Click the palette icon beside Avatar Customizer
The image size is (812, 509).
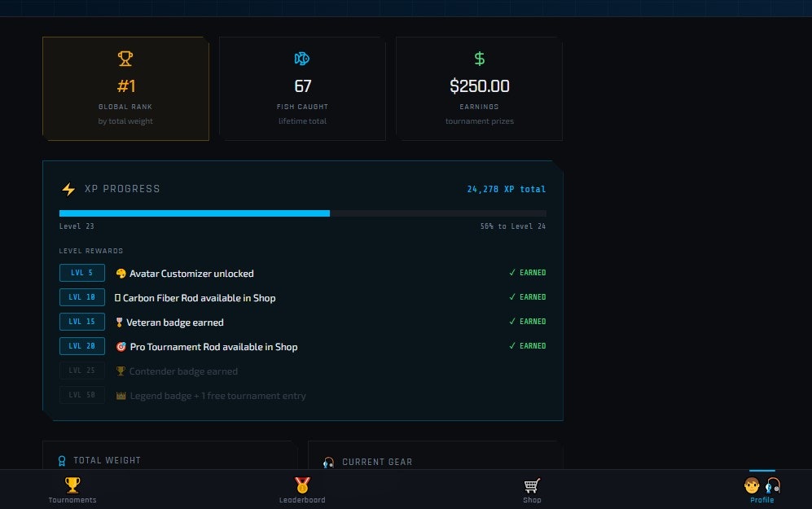pos(121,274)
